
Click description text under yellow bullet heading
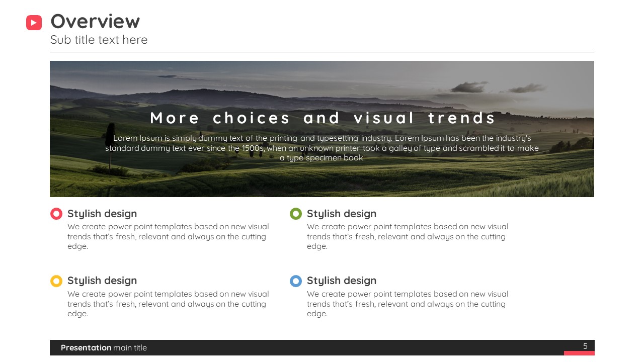(x=168, y=304)
